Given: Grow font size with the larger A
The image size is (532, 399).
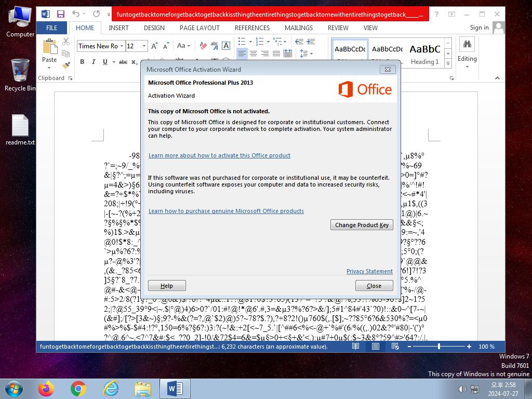Looking at the screenshot, I should 154,46.
